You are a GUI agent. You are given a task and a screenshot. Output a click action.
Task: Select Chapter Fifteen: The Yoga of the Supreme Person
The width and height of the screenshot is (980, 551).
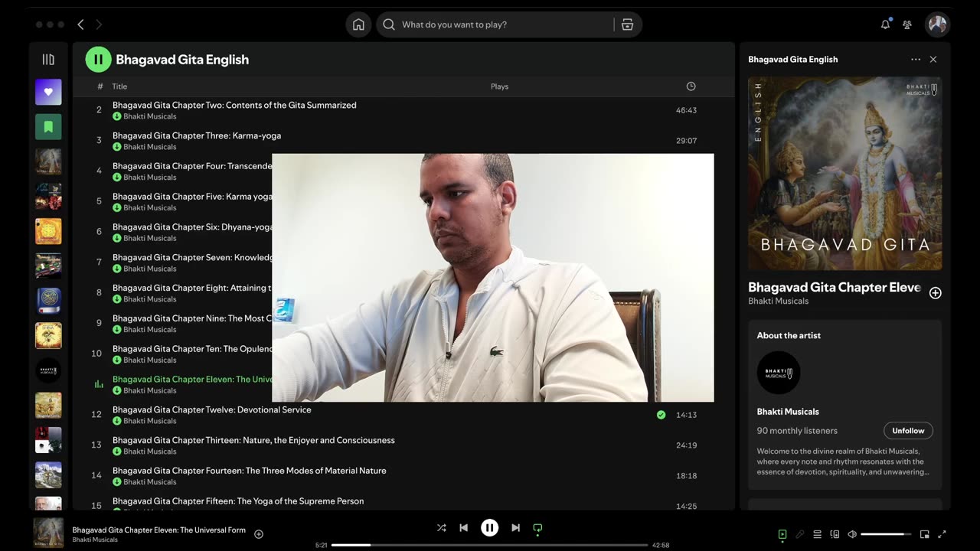click(x=238, y=501)
